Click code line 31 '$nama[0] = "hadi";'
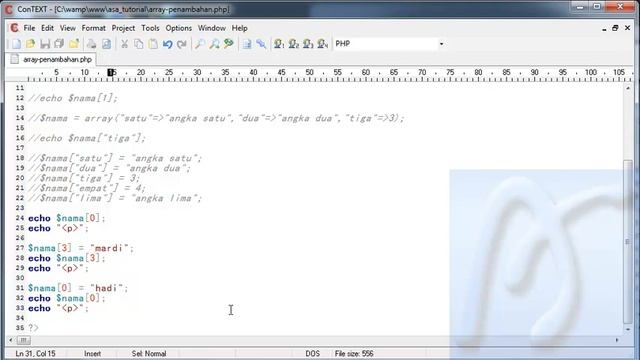This screenshot has height=360, width=640. pyautogui.click(x=78, y=288)
